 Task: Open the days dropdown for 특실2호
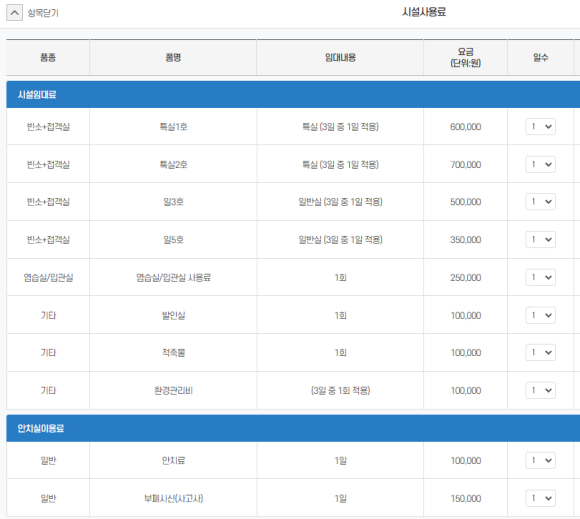tap(540, 164)
